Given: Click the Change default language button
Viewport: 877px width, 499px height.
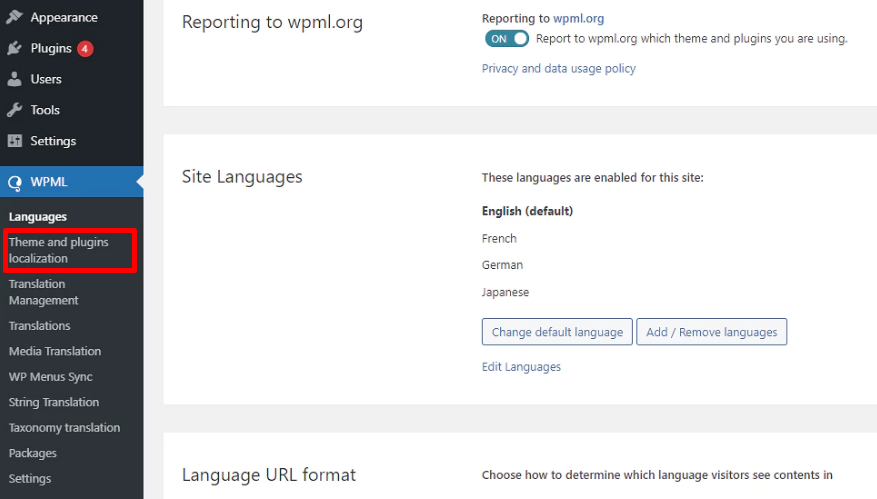Looking at the screenshot, I should coord(557,332).
